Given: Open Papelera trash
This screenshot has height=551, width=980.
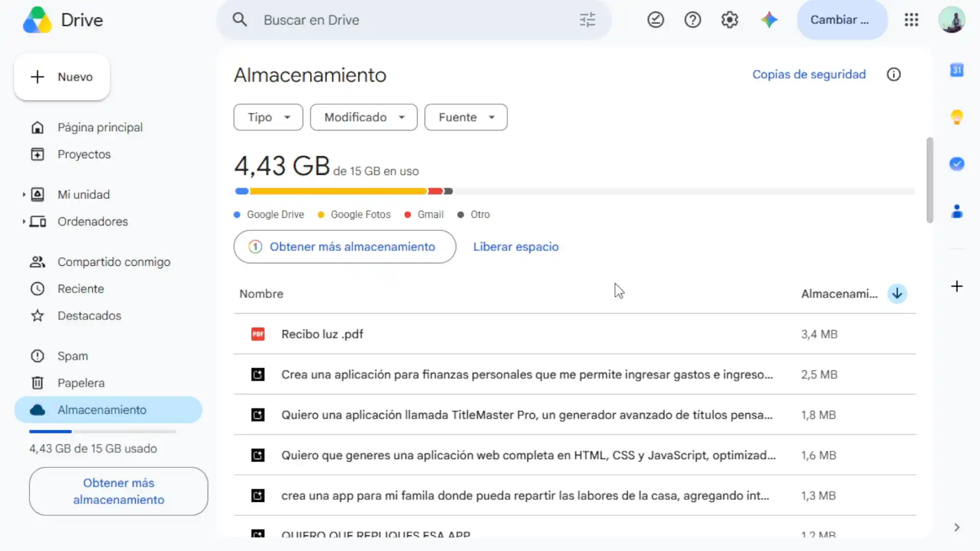Looking at the screenshot, I should [81, 383].
